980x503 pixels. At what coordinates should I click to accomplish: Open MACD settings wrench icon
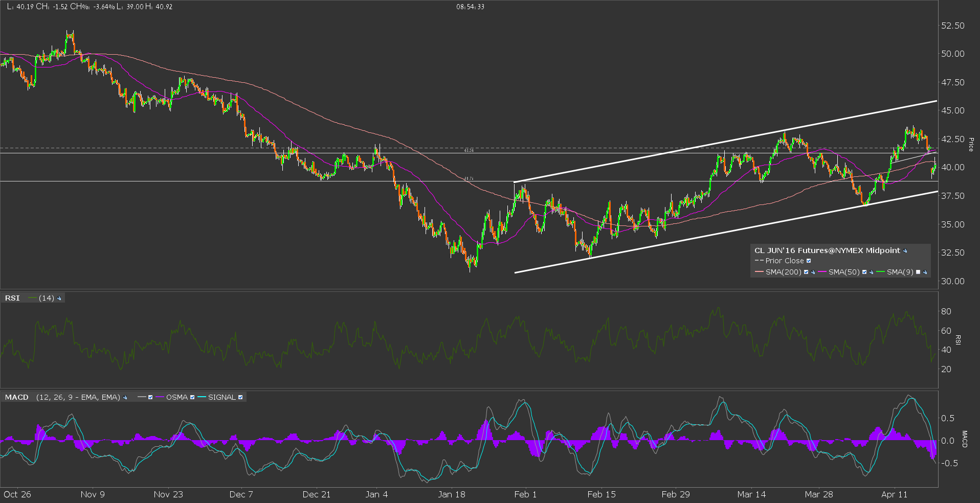point(125,398)
